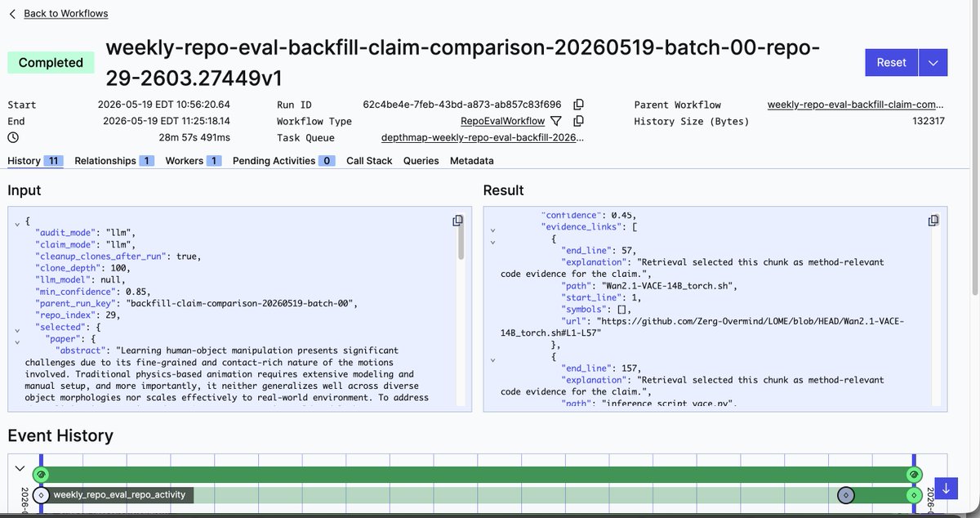Image resolution: width=980 pixels, height=518 pixels.
Task: Click the github.com/Zerg-Overmind/LOME url text
Action: tap(703, 328)
